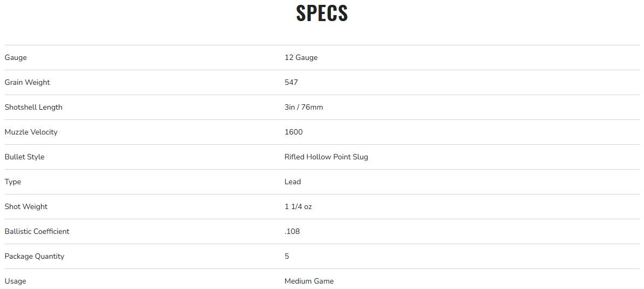Click the Shotshell Length label
The image size is (644, 289).
(x=33, y=107)
